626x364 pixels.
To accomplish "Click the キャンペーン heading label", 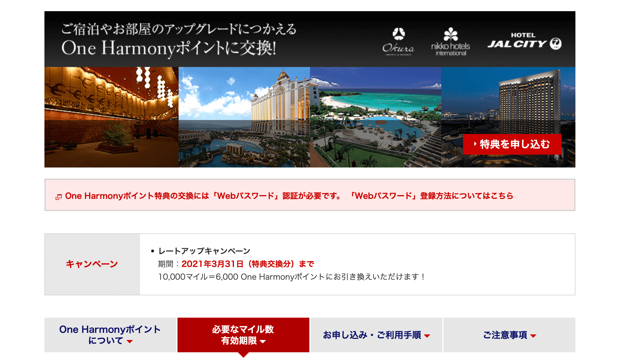I will pyautogui.click(x=92, y=264).
